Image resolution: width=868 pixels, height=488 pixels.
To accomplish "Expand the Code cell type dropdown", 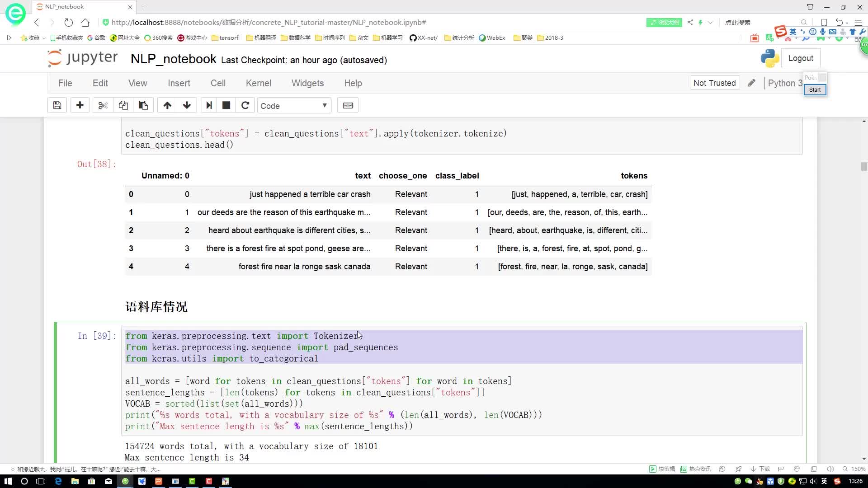I will coord(294,105).
